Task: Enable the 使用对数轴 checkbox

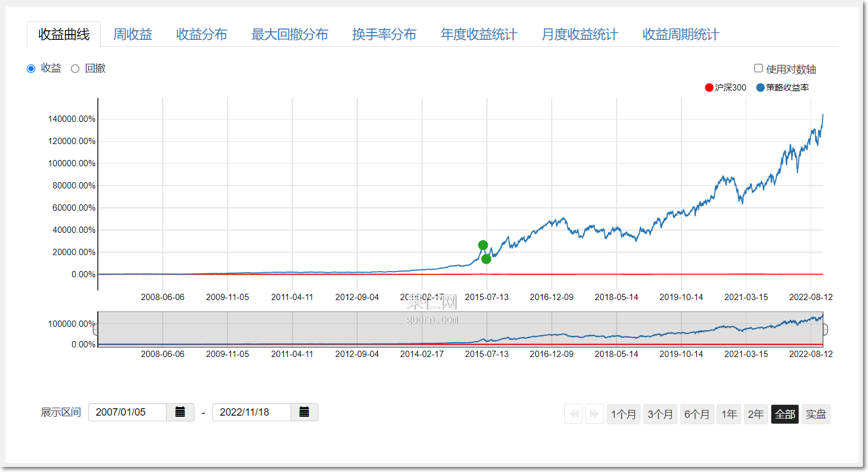Action: (758, 68)
